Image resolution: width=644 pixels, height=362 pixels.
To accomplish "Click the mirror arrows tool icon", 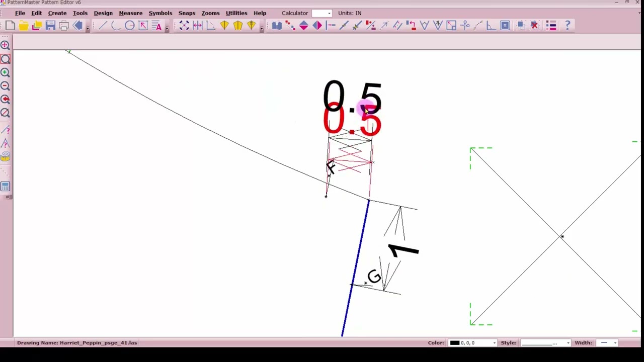I will point(197,25).
